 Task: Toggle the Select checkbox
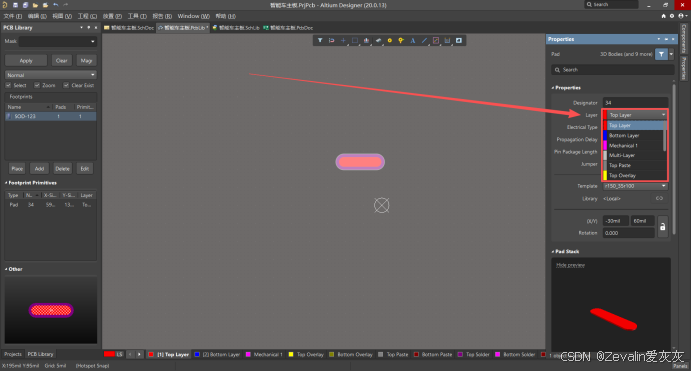[x=8, y=85]
